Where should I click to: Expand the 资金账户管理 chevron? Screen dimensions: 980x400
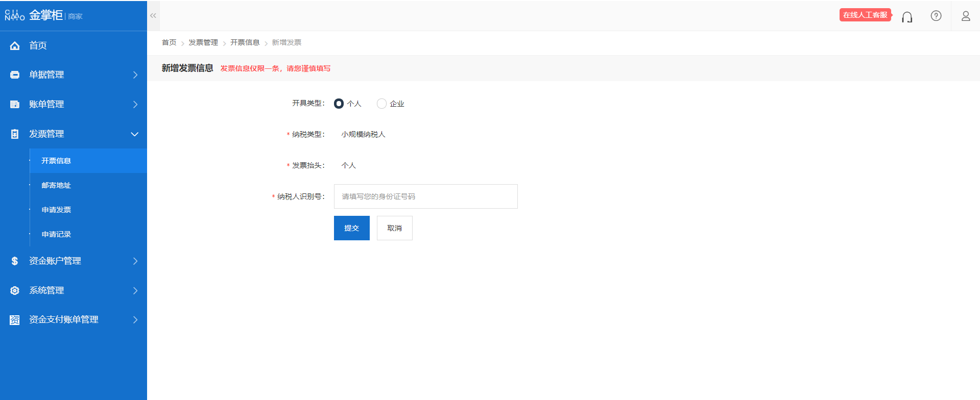(135, 261)
